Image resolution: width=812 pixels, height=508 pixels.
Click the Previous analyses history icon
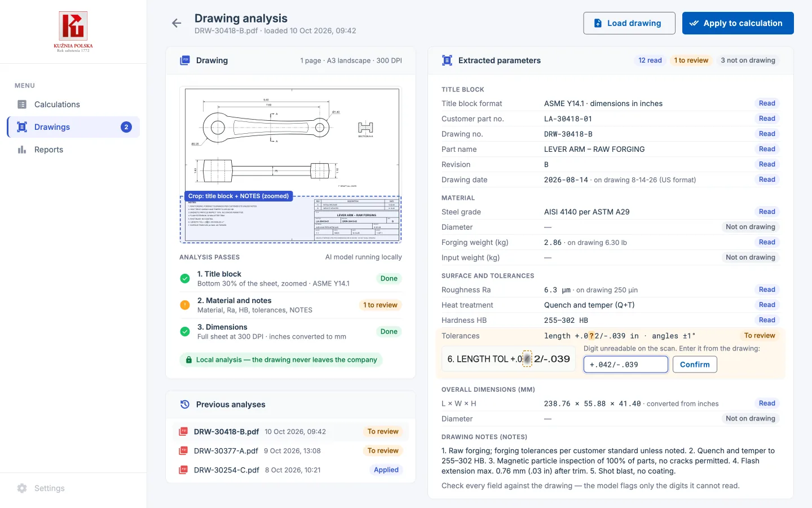pos(184,404)
